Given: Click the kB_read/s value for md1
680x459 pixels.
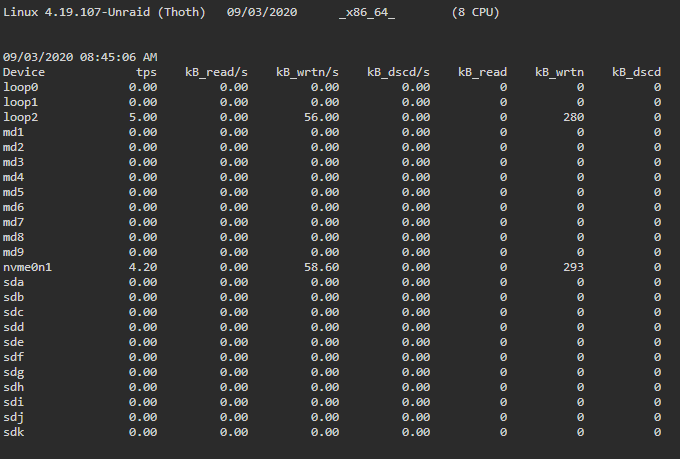Looking at the screenshot, I should 234,132.
